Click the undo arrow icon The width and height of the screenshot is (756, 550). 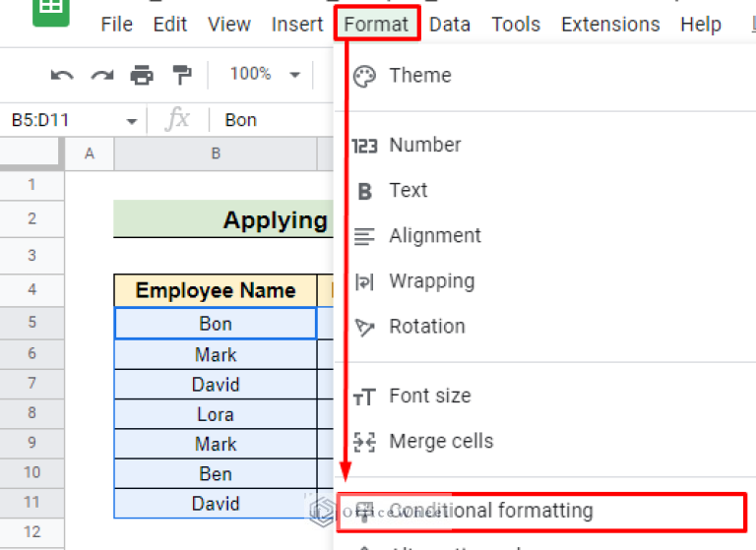click(x=62, y=75)
